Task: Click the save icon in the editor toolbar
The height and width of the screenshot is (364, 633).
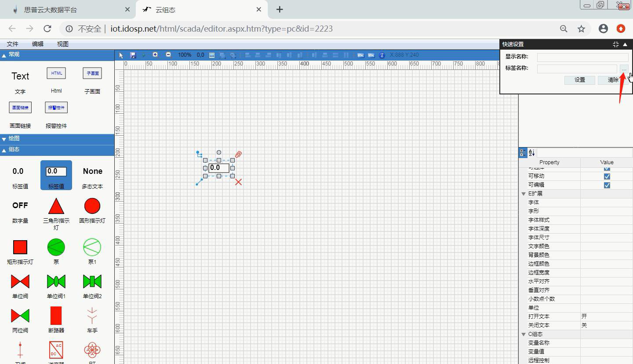Action: pyautogui.click(x=133, y=55)
